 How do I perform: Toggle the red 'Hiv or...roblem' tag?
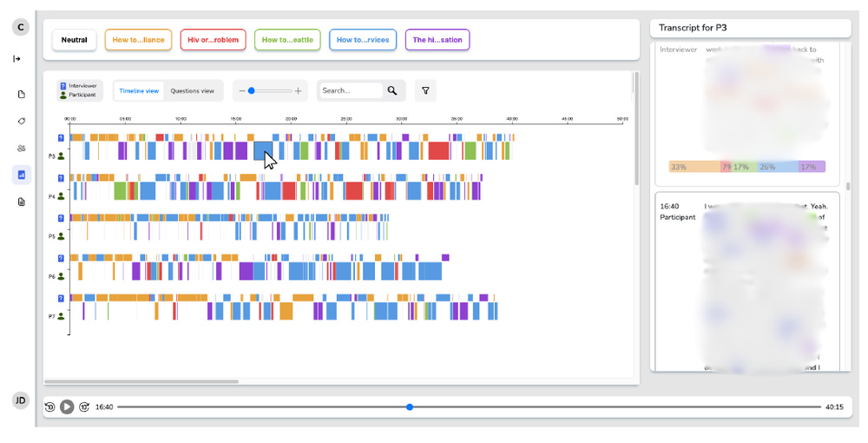coord(213,40)
